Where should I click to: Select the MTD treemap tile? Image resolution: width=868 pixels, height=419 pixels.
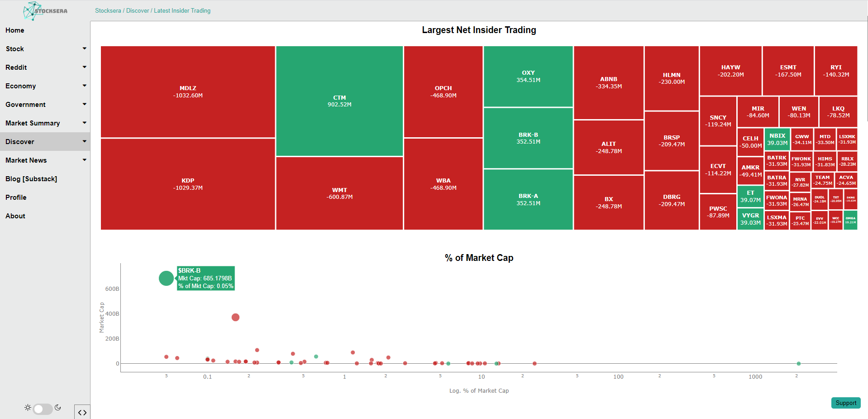(x=825, y=139)
